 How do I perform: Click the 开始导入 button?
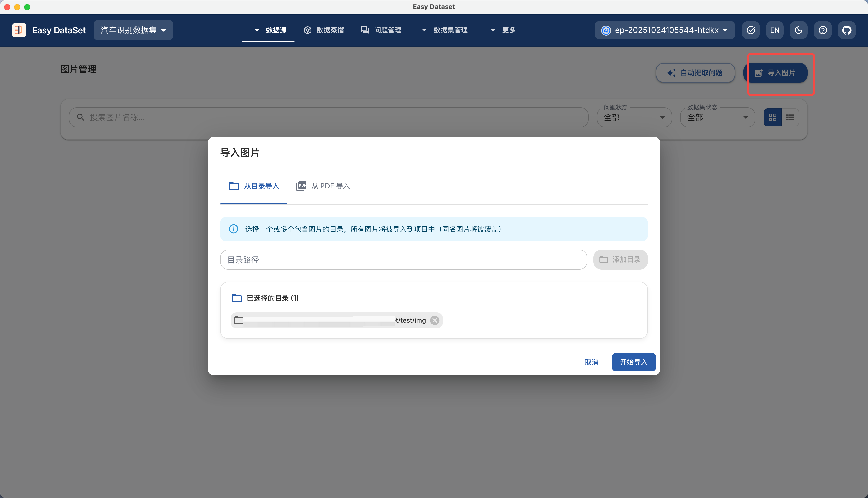click(633, 362)
